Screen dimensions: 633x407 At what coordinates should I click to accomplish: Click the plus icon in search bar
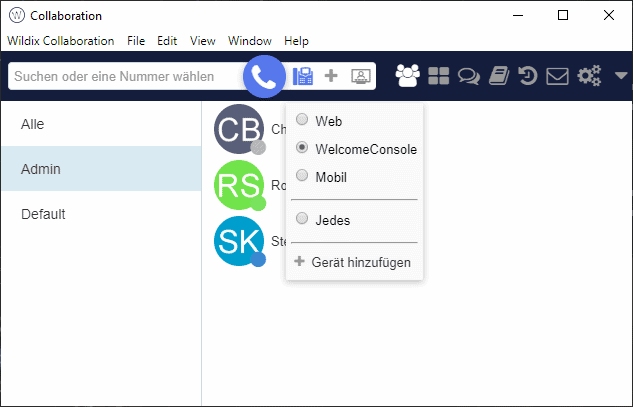tap(331, 76)
